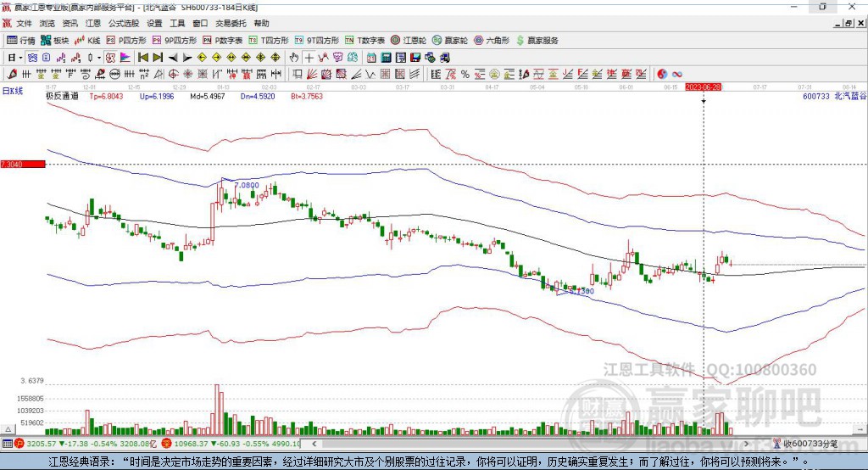Select the hand pan tool
Screen dimensions: 868x470
294,58
